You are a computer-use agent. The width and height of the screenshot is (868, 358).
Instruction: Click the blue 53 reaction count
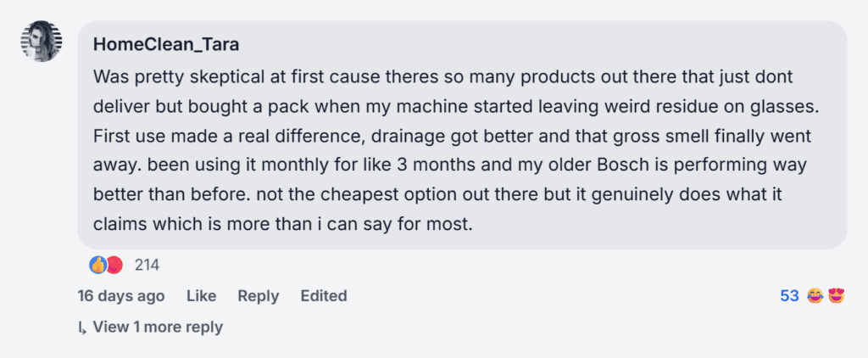(789, 296)
